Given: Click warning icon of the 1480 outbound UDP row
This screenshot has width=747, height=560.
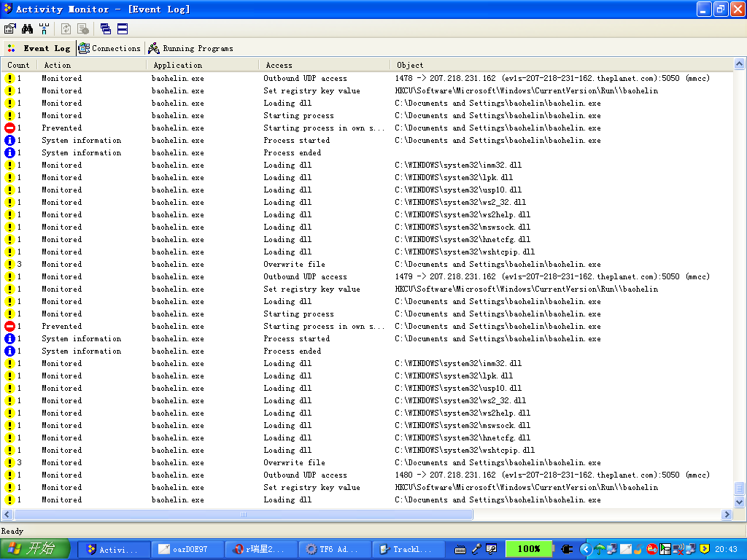Looking at the screenshot, I should (9, 475).
